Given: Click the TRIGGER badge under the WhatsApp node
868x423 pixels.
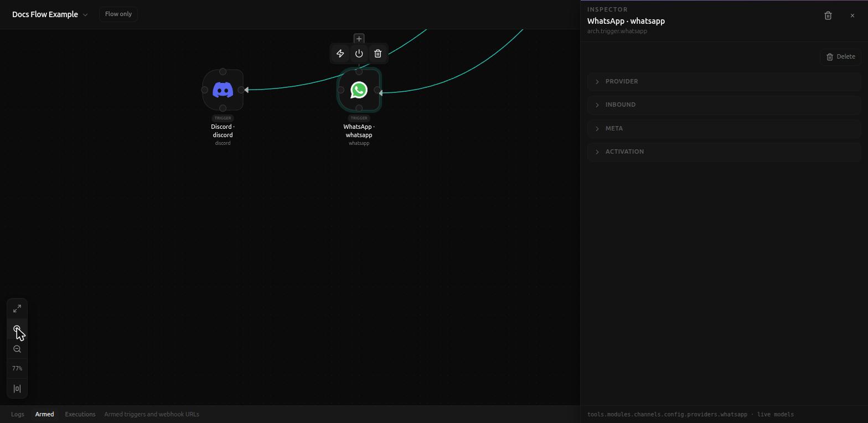Looking at the screenshot, I should 359,118.
